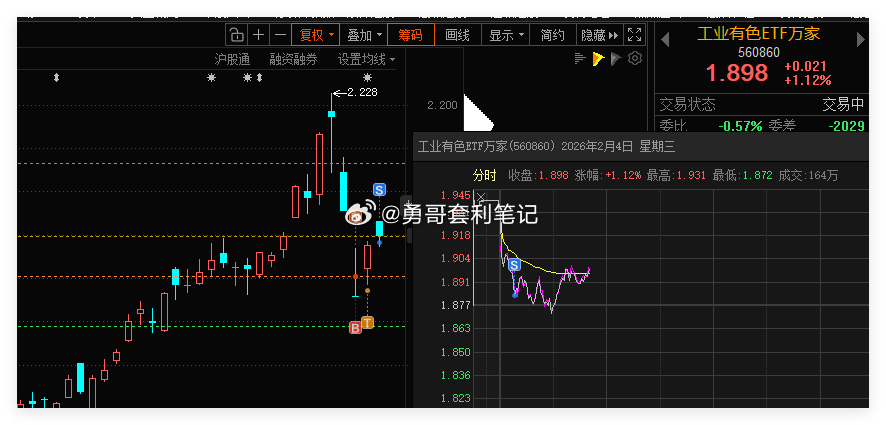Click the 画线 draw line button
The image size is (886, 425).
point(458,35)
